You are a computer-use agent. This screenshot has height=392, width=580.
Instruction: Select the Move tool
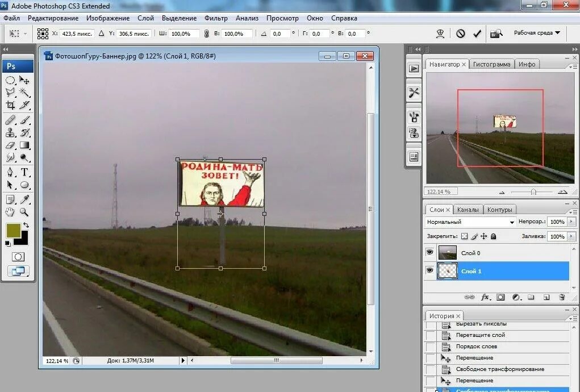tap(24, 80)
